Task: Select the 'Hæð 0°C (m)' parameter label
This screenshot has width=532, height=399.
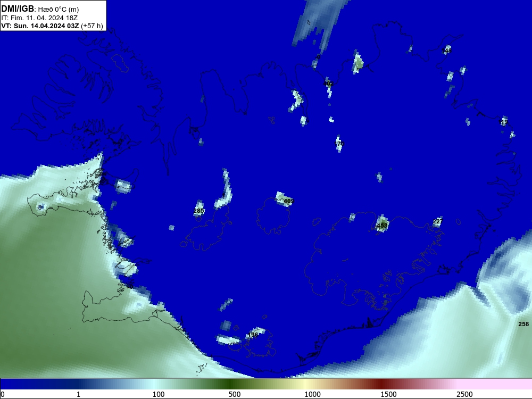Action: (x=59, y=10)
